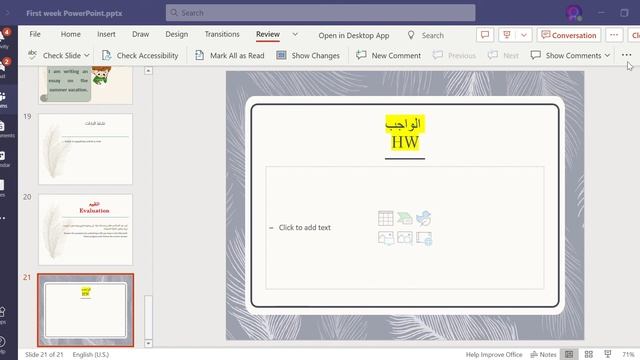Open the user profile avatar
This screenshot has height=360, width=640.
[x=574, y=13]
